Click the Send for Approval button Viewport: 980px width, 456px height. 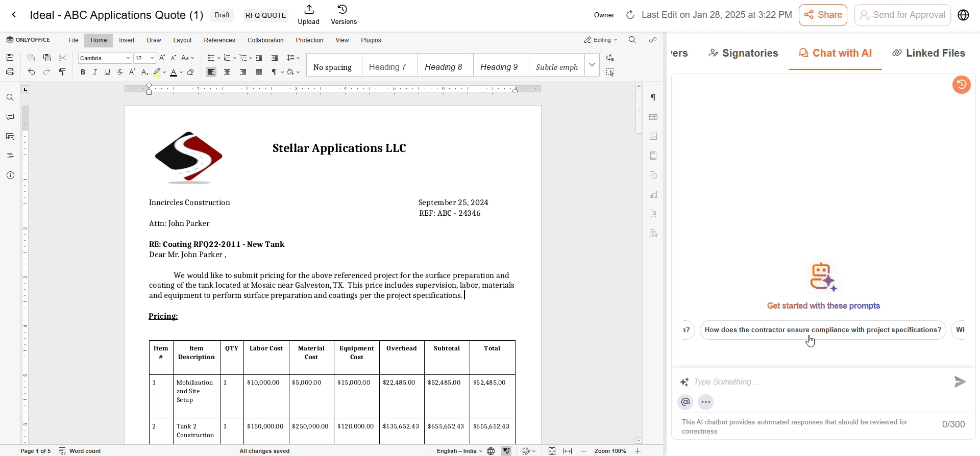[x=903, y=15]
